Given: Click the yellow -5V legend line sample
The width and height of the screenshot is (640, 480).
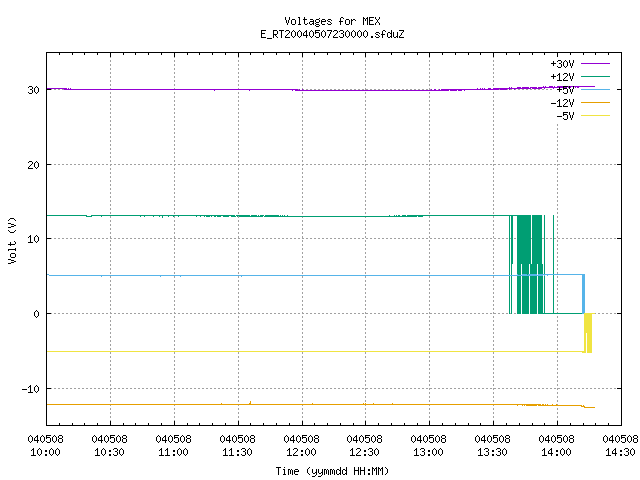Looking at the screenshot, I should click(595, 116).
